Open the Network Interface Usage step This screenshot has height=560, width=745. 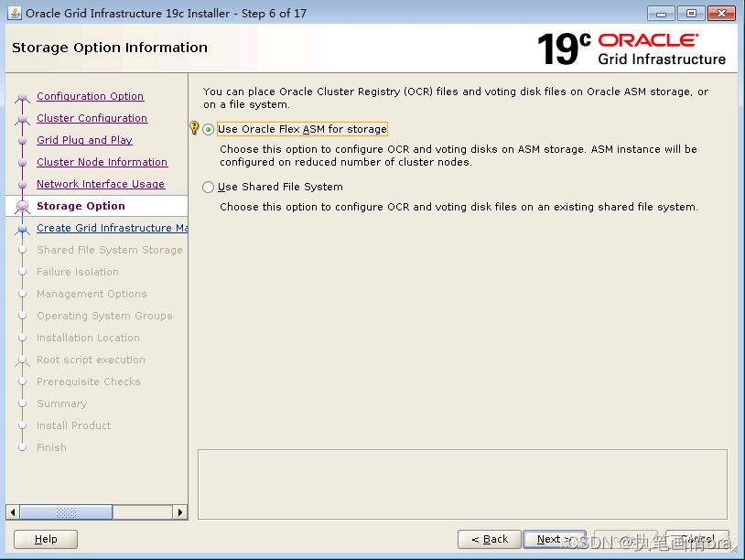(x=101, y=184)
